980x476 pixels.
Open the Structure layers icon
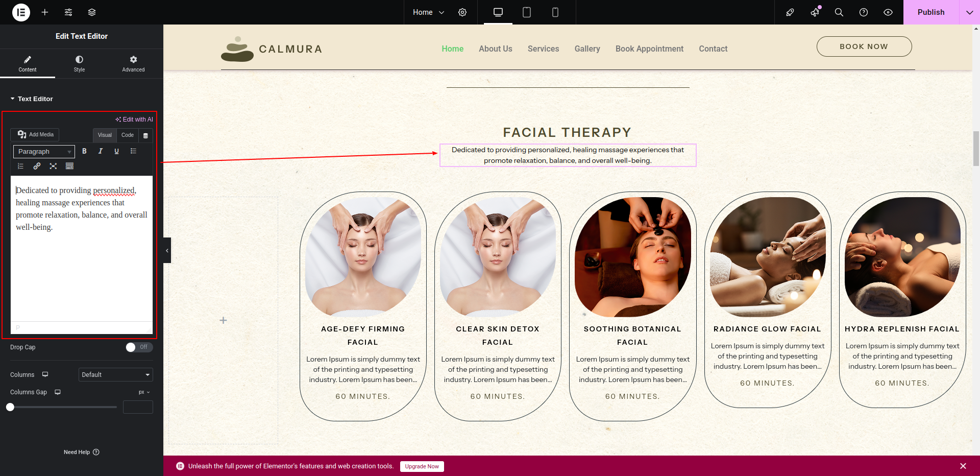[92, 12]
